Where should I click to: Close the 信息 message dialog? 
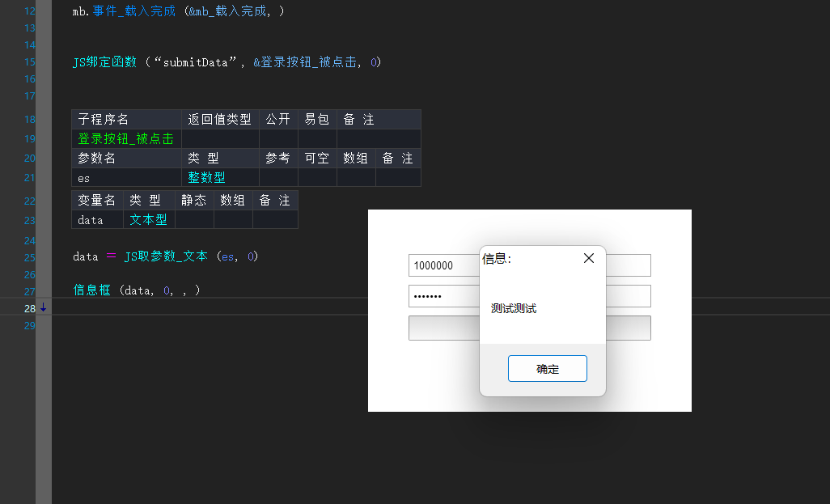click(588, 258)
